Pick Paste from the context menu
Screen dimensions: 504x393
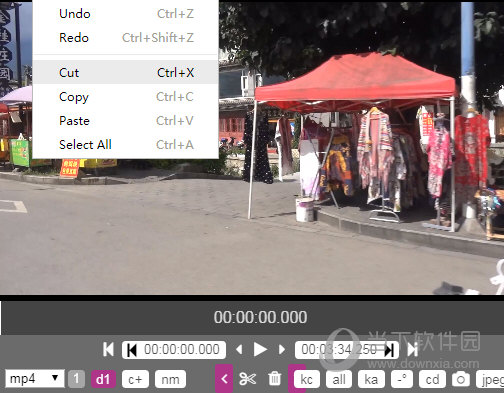126,121
